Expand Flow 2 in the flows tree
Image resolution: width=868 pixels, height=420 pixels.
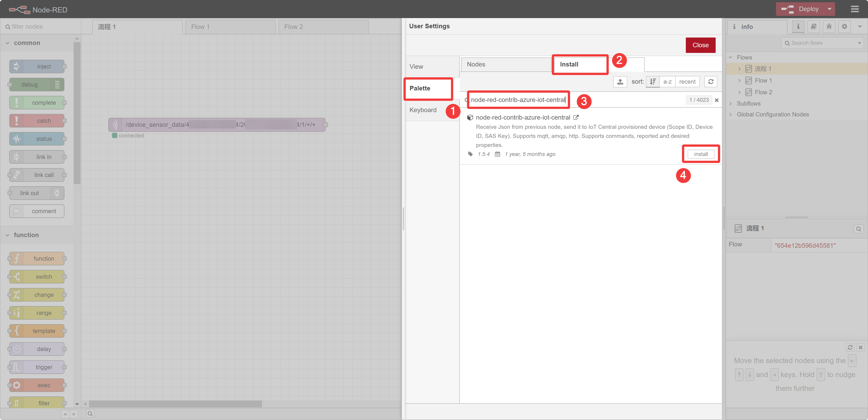coord(739,92)
